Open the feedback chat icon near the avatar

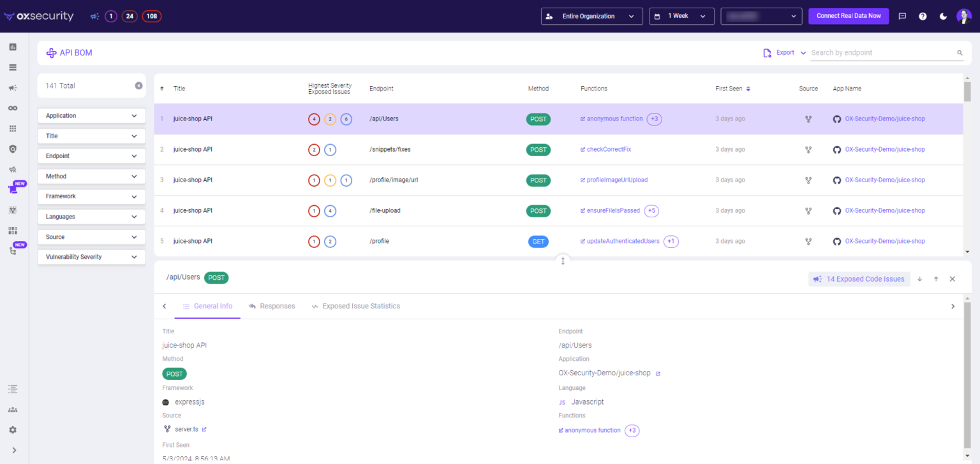[902, 16]
